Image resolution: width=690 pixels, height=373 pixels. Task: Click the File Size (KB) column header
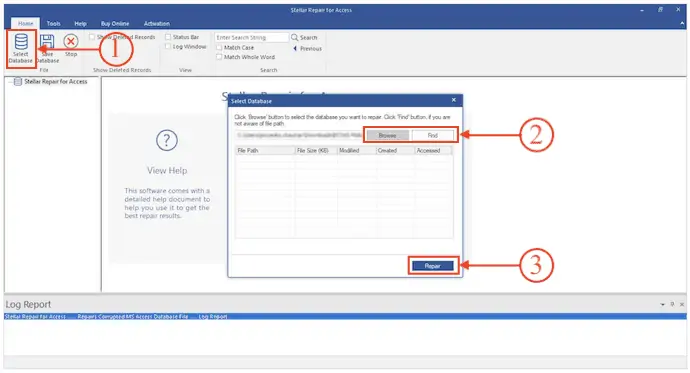point(316,150)
